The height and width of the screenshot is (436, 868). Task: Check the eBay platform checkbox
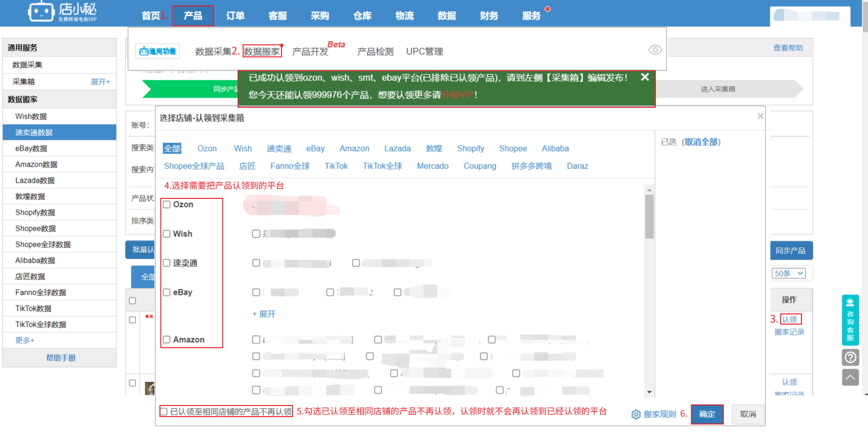(x=167, y=292)
